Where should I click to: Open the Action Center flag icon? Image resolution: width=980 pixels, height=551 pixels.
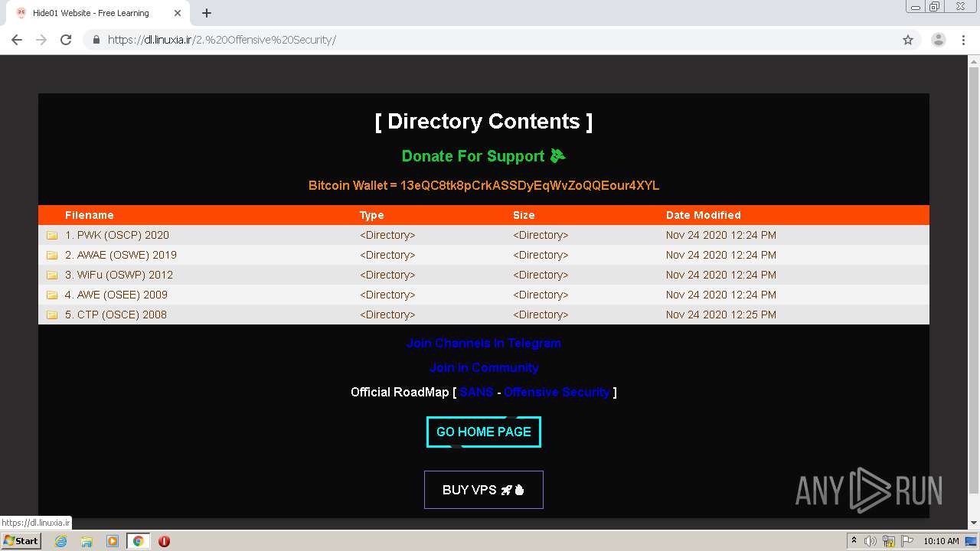point(907,541)
